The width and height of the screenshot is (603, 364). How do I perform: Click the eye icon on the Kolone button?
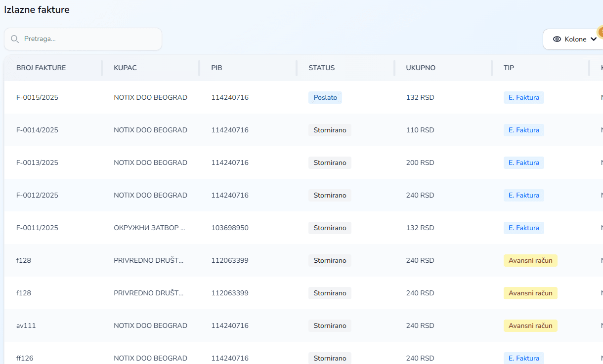pyautogui.click(x=557, y=39)
